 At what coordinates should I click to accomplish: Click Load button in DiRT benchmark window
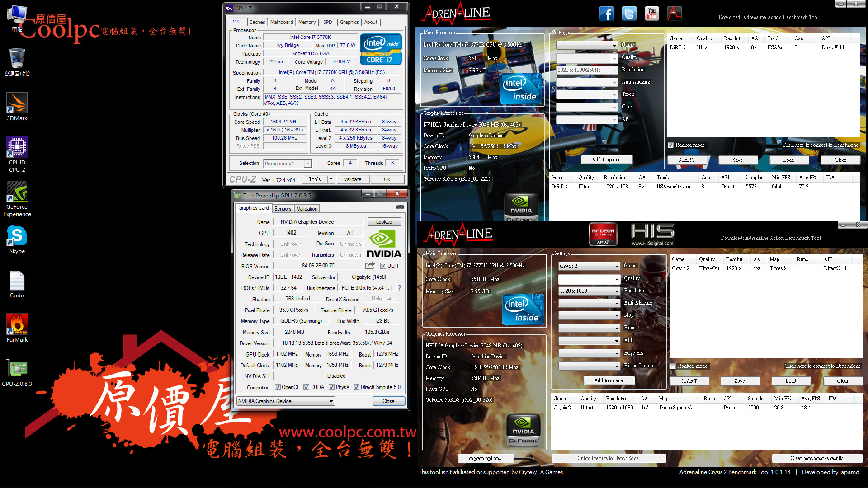(788, 160)
